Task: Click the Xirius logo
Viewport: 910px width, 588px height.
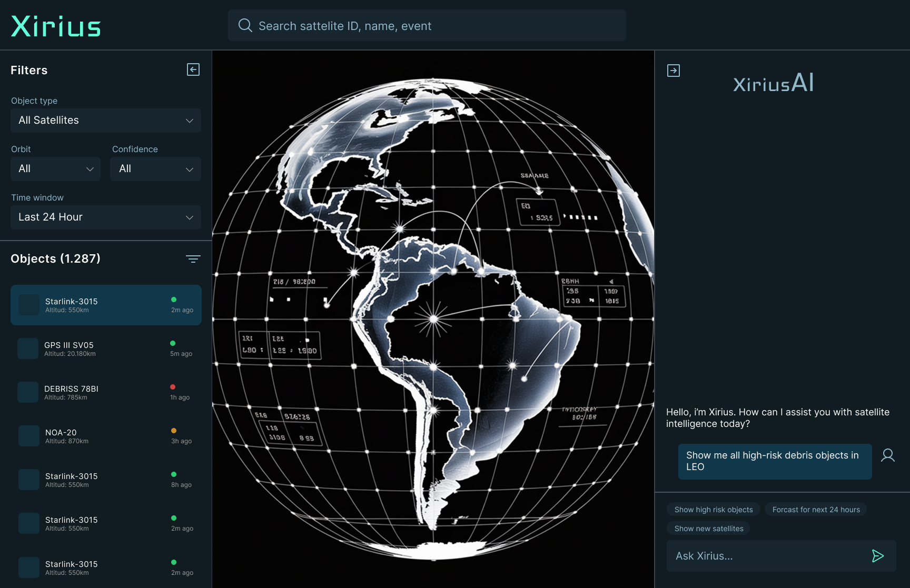Action: pos(56,26)
